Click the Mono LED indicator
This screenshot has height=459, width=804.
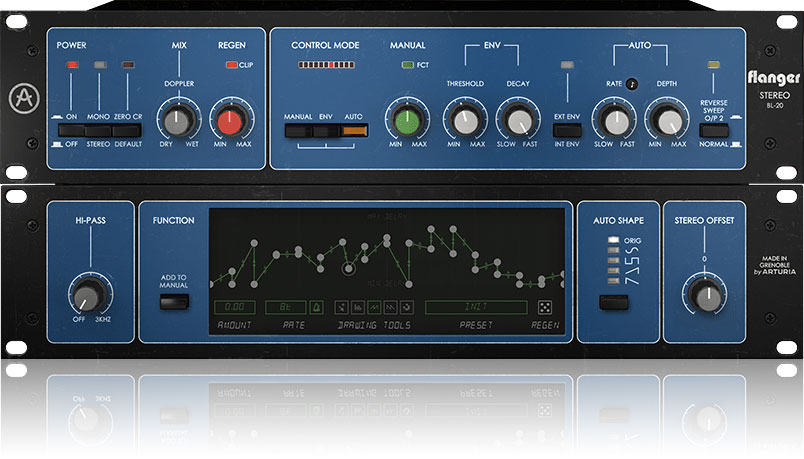[x=100, y=65]
